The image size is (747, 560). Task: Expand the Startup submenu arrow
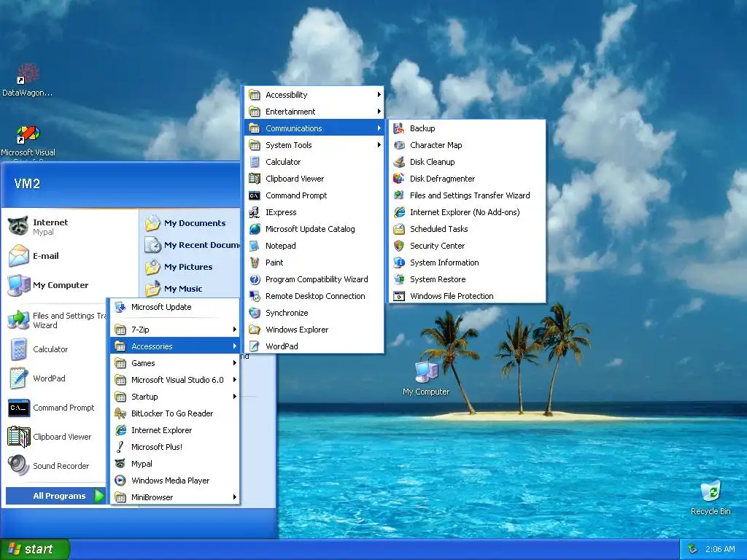click(x=234, y=397)
